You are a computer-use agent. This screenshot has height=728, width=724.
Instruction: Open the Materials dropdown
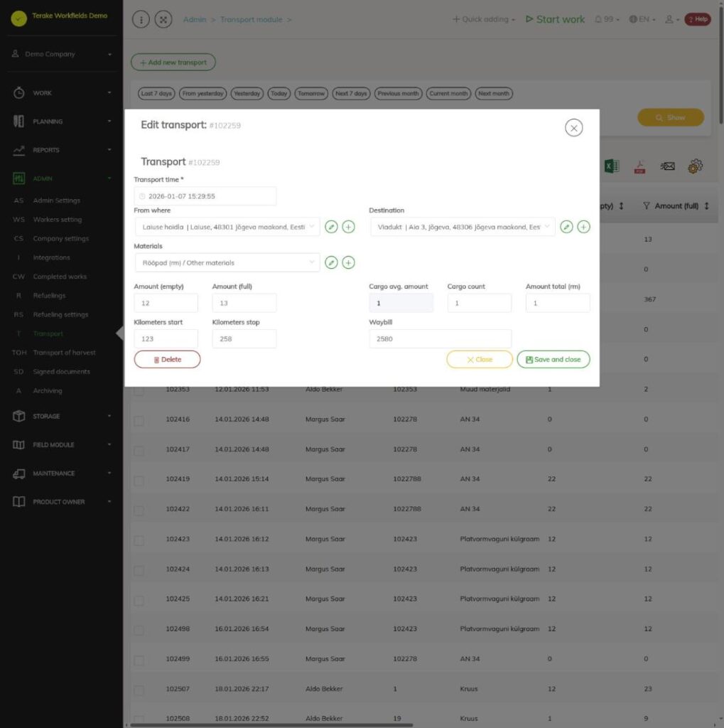click(227, 262)
